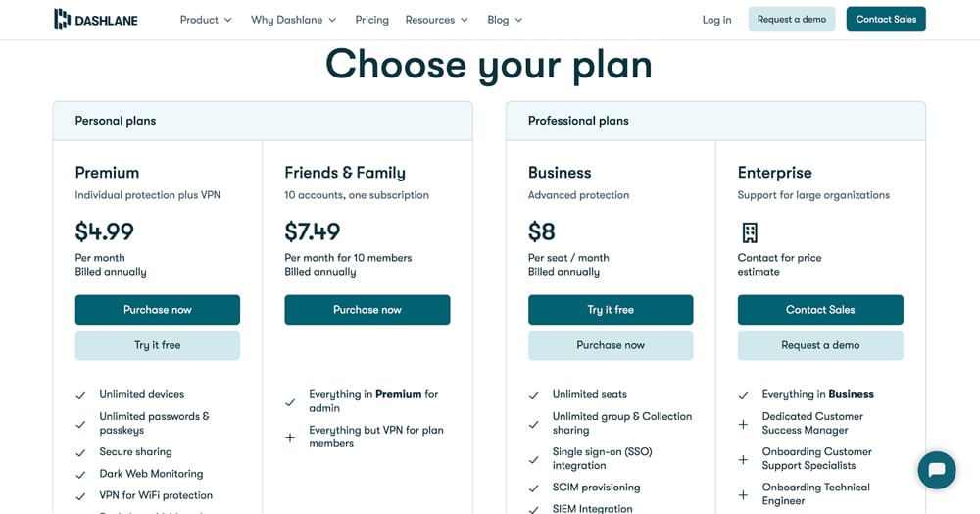
Task: Click the Log in link
Action: coord(716,20)
